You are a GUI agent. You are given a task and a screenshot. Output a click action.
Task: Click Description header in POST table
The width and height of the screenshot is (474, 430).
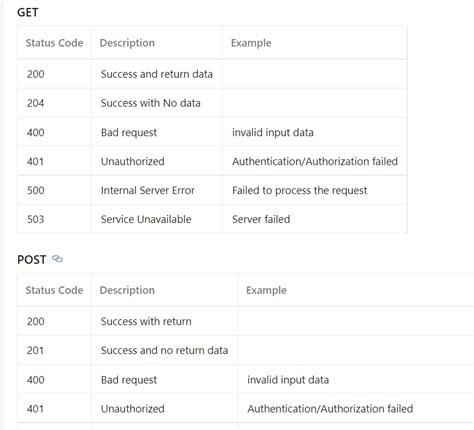coord(127,290)
